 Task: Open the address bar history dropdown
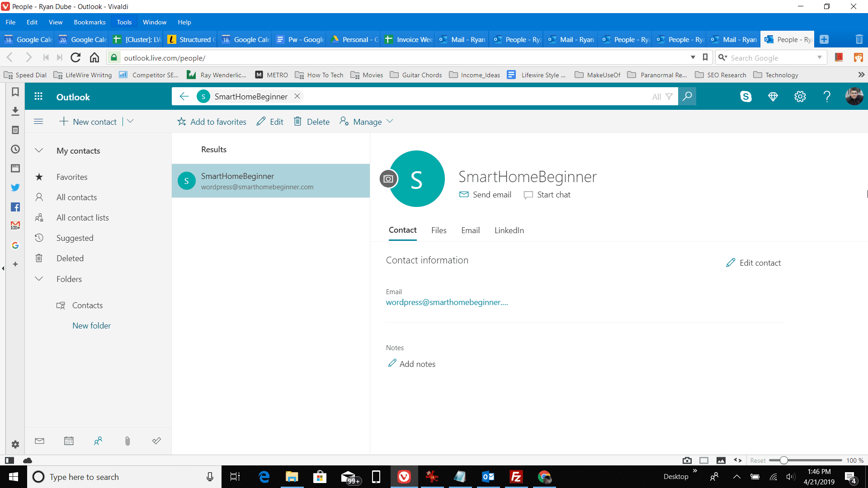(x=693, y=57)
